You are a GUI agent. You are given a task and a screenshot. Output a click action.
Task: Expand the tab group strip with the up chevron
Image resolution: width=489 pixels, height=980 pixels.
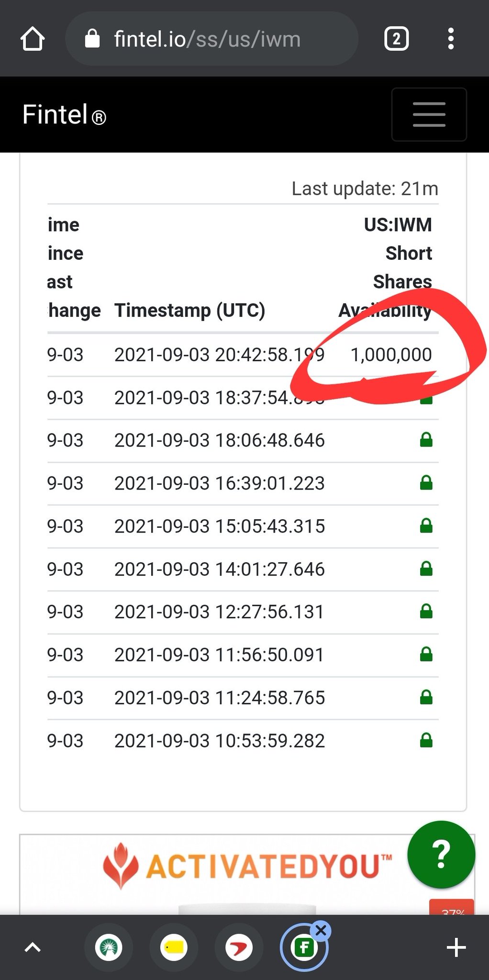[33, 947]
